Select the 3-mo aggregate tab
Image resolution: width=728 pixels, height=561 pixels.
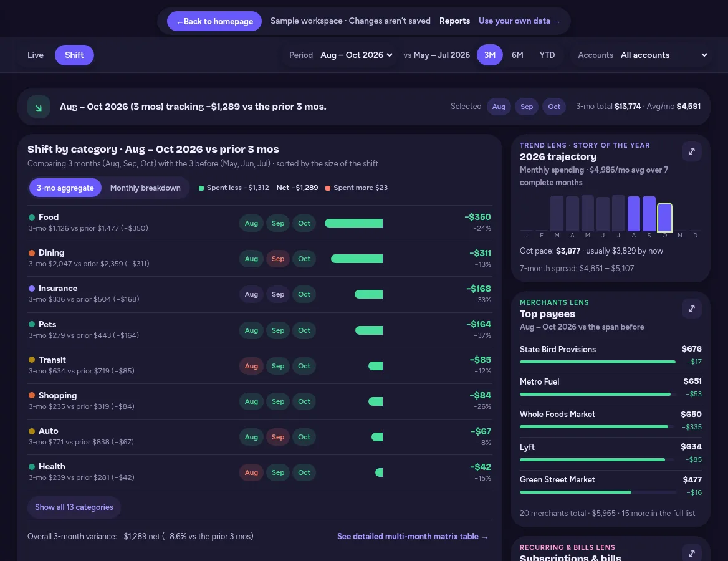(65, 188)
